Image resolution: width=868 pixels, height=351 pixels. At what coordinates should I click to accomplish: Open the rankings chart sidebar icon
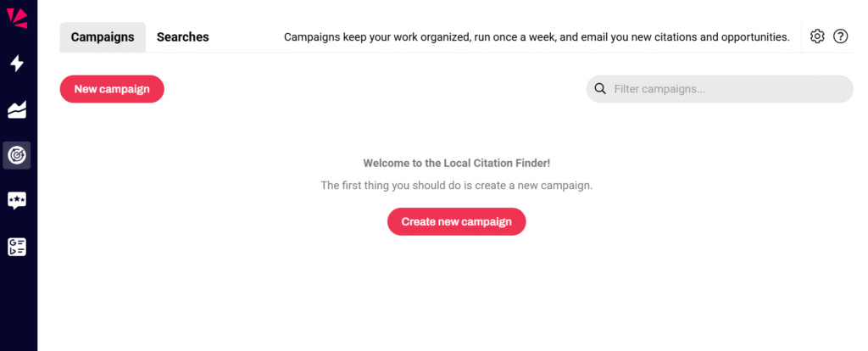[x=17, y=109]
